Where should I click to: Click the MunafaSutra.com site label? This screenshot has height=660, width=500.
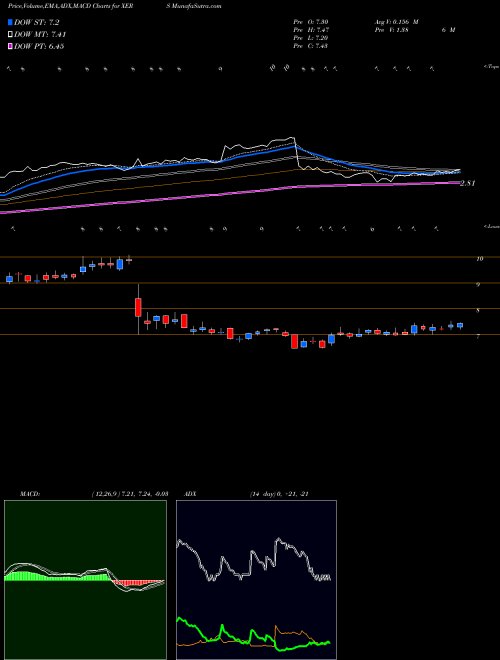pyautogui.click(x=197, y=6)
